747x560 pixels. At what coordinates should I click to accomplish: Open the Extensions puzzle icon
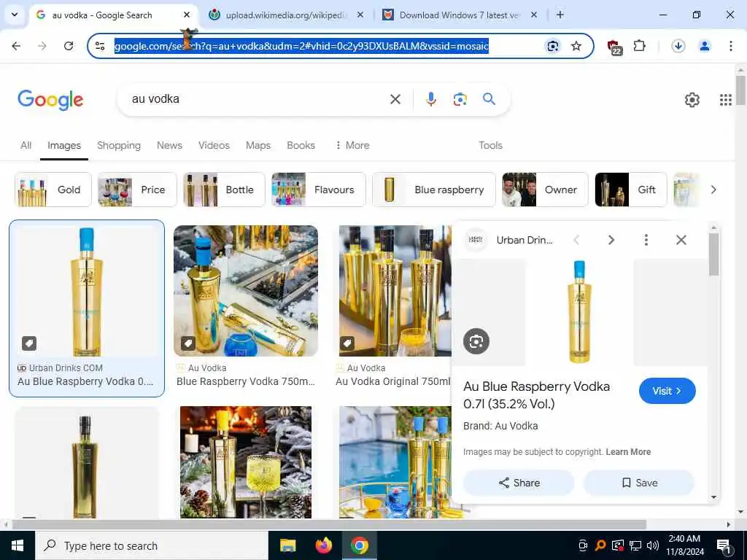point(639,46)
